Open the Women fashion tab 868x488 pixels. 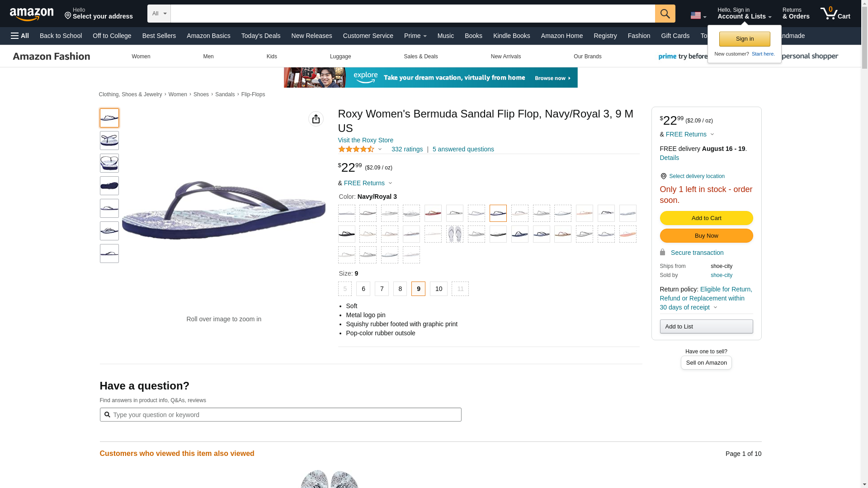[141, 56]
